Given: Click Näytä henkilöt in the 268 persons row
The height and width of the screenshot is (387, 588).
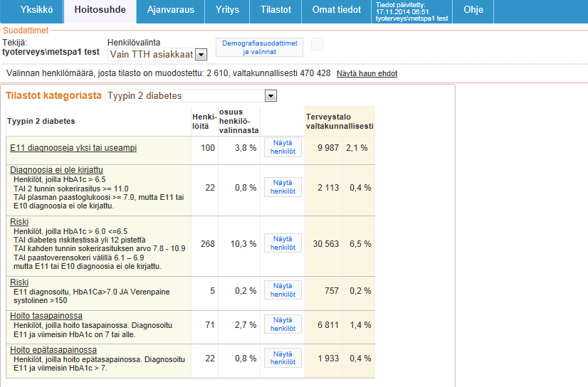Looking at the screenshot, I should (x=283, y=243).
